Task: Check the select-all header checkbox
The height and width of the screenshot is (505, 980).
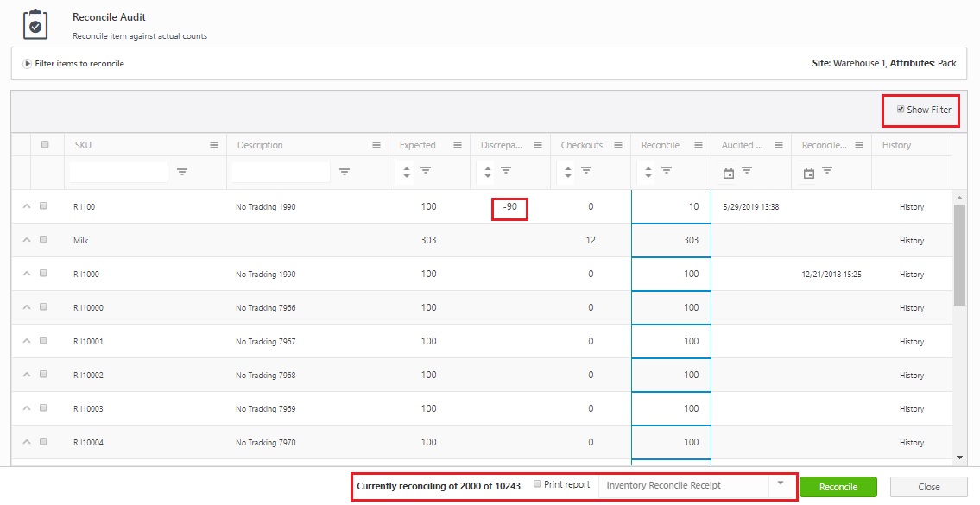Action: (x=45, y=144)
